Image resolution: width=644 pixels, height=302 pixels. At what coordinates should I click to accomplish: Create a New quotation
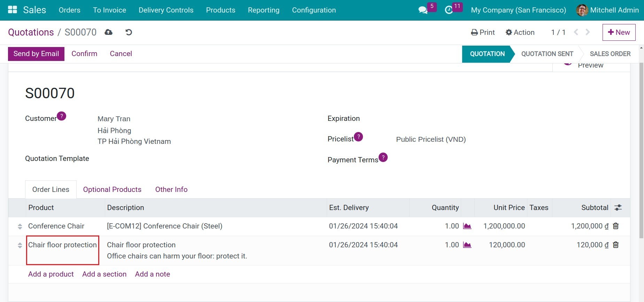click(619, 32)
